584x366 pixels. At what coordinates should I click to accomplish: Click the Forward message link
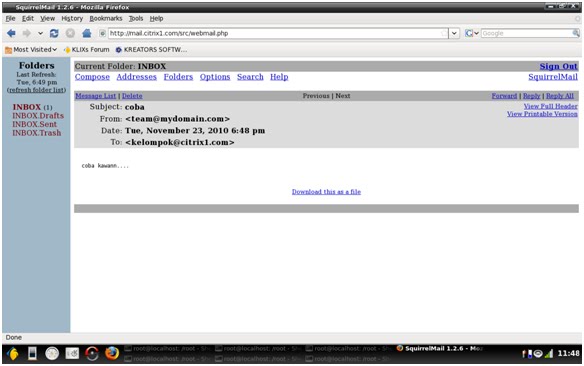point(504,96)
